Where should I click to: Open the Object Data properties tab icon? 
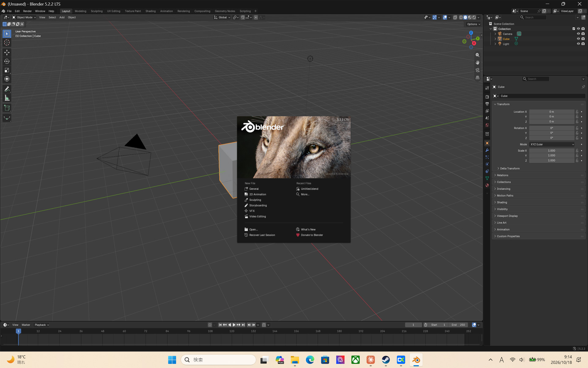pyautogui.click(x=487, y=178)
